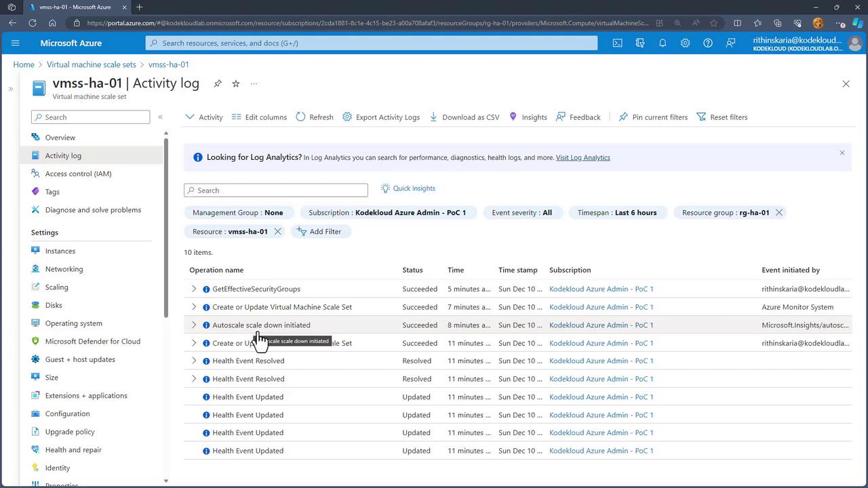Open the Azure portal hamburger menu

tap(15, 43)
